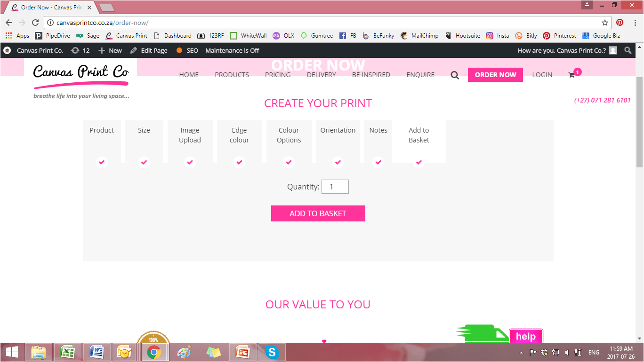Open the Canvas Print bookmark
The height and width of the screenshot is (362, 644).
click(x=127, y=36)
